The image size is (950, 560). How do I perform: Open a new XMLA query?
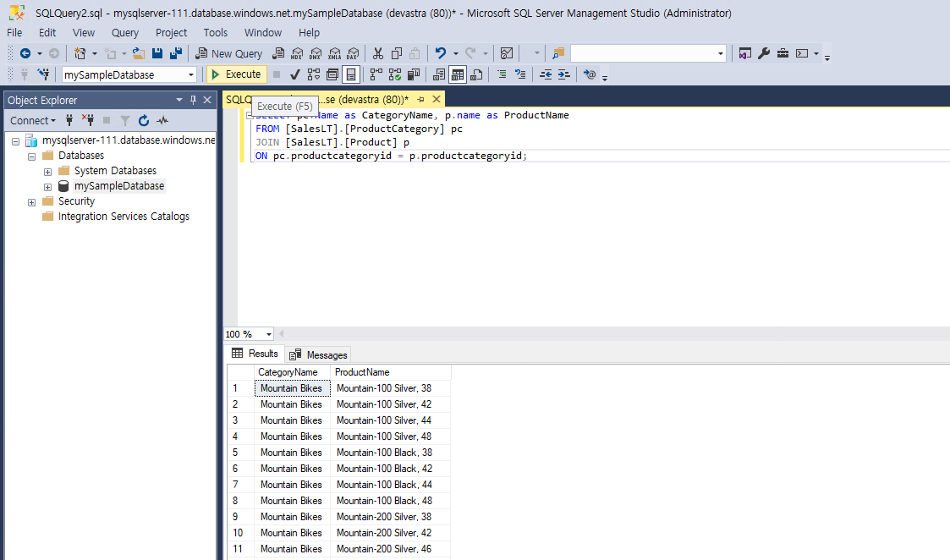334,53
